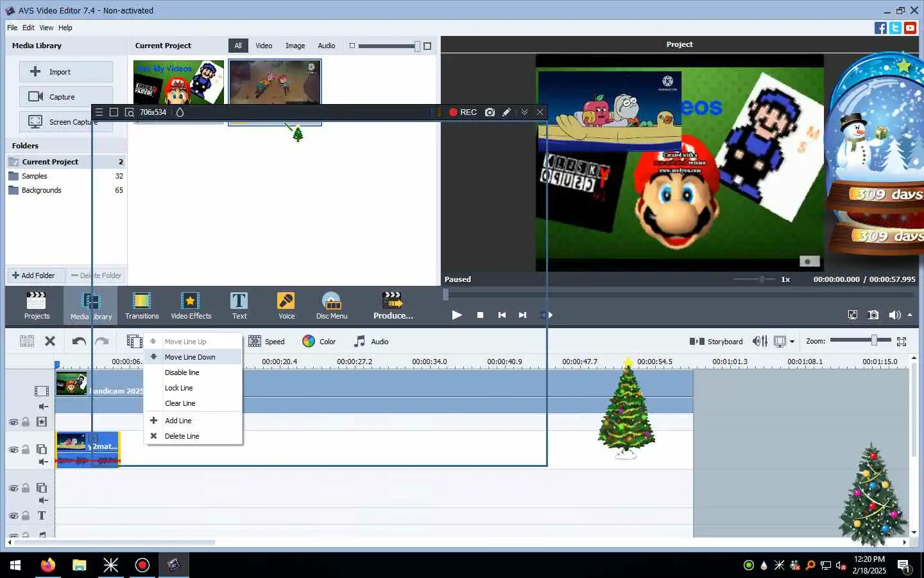This screenshot has width=924, height=578.
Task: Switch to the Video filter tab
Action: (x=264, y=46)
